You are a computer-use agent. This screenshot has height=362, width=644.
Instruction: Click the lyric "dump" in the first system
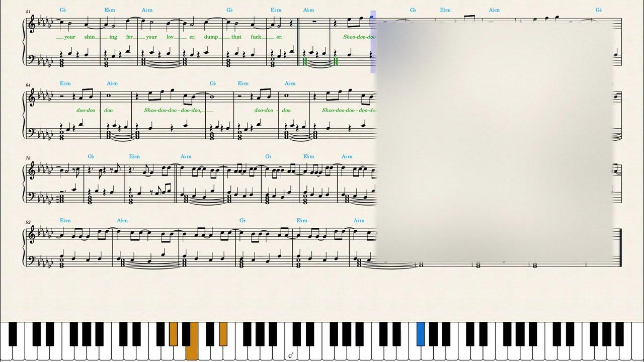[210, 37]
